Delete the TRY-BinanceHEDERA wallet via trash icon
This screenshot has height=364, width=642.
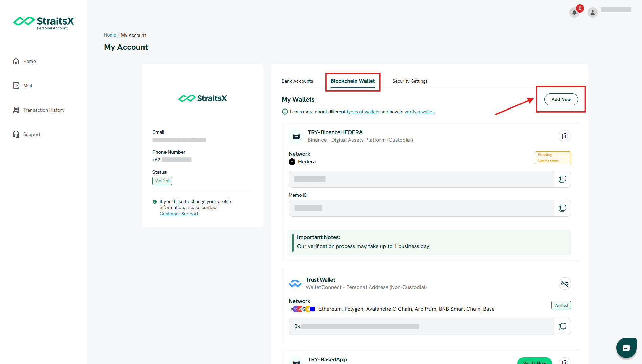(564, 136)
